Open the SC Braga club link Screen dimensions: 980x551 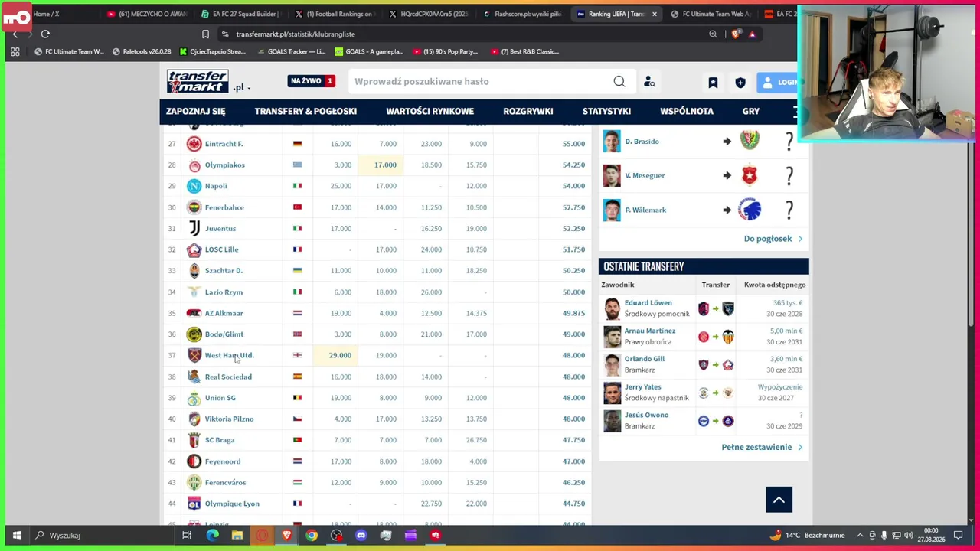pyautogui.click(x=220, y=440)
